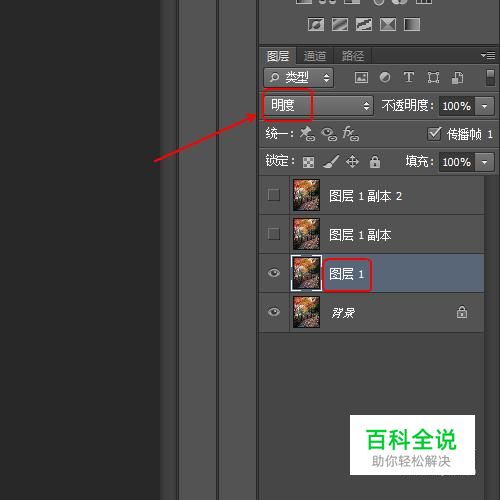Image resolution: width=500 pixels, height=500 pixels.
Task: Filter for type layers
Action: pos(409,77)
